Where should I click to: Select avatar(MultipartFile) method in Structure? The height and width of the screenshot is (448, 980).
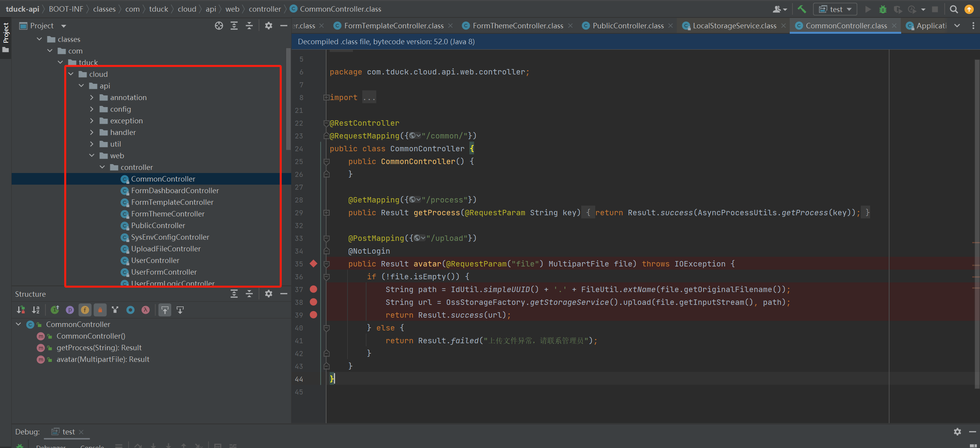pyautogui.click(x=103, y=359)
